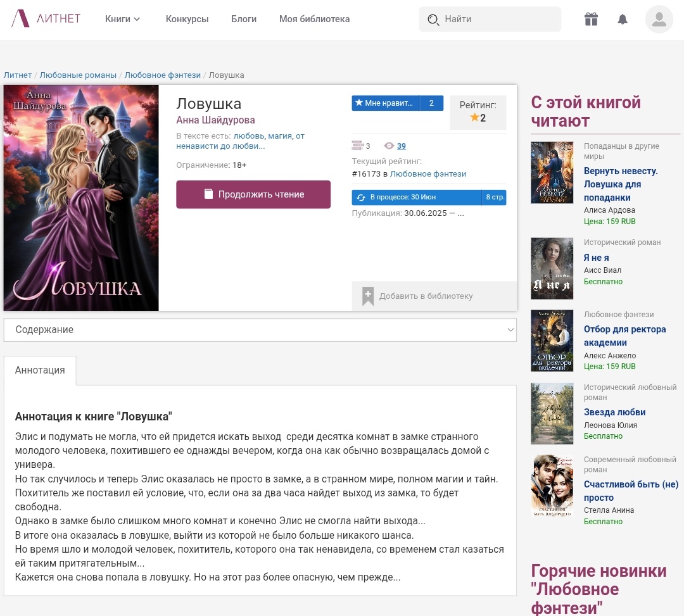Viewport: 684px width, 616px height.
Task: Open the Конкурсы page
Action: (x=187, y=19)
